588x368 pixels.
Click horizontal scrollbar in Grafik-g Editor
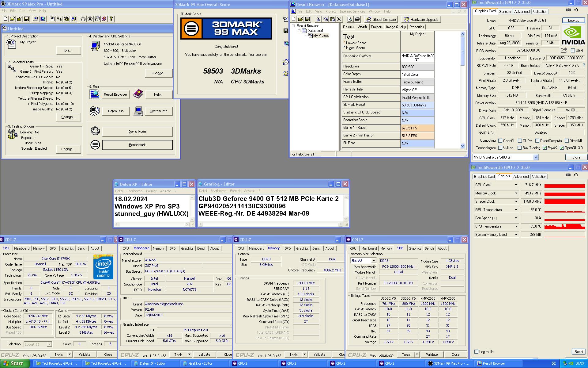[270, 224]
